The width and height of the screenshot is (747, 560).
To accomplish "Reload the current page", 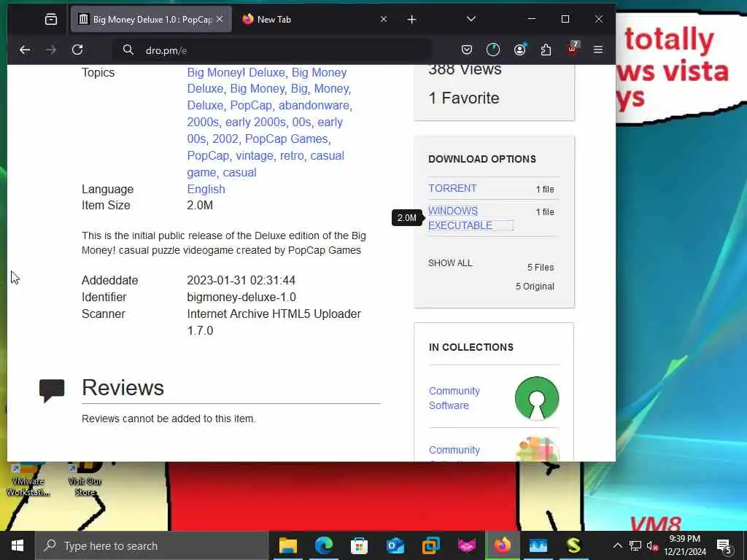I will [77, 50].
